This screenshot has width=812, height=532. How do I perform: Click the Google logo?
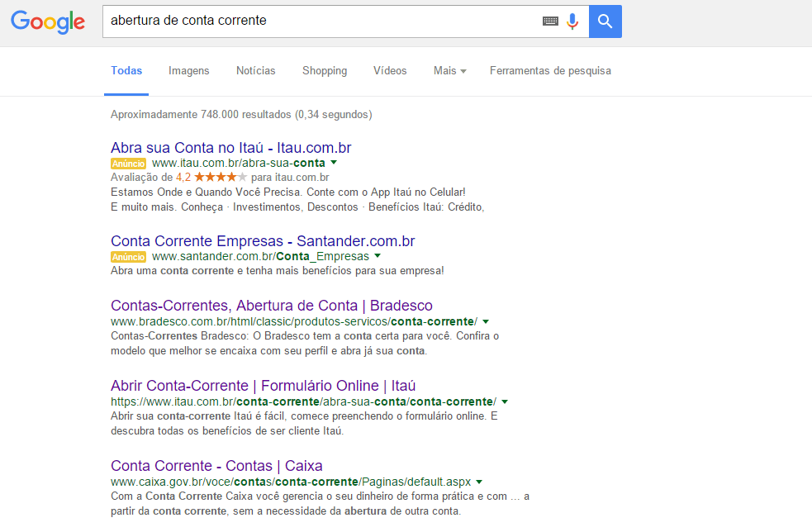coord(48,21)
